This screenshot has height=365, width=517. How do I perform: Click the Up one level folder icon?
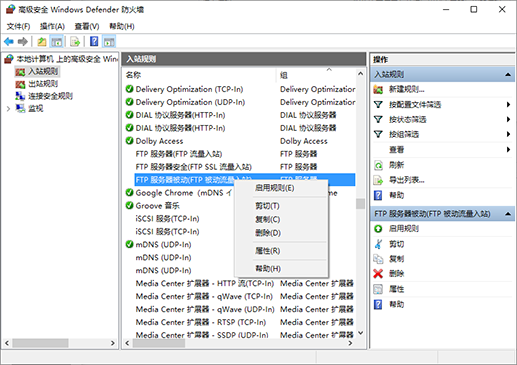pyautogui.click(x=42, y=42)
